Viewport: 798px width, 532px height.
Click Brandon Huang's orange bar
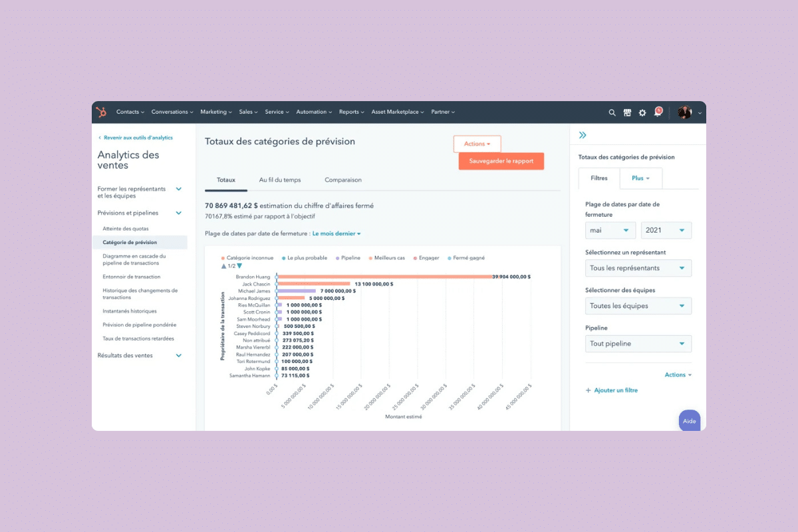[x=384, y=277]
